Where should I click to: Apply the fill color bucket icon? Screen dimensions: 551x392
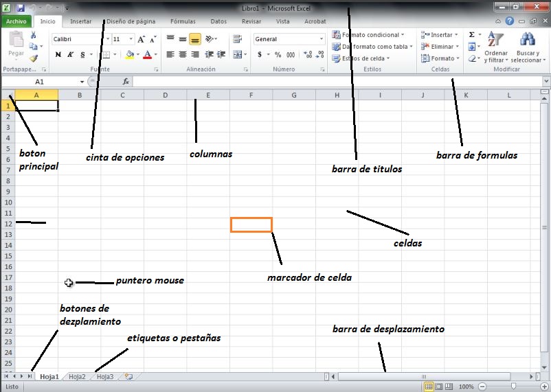pos(130,54)
